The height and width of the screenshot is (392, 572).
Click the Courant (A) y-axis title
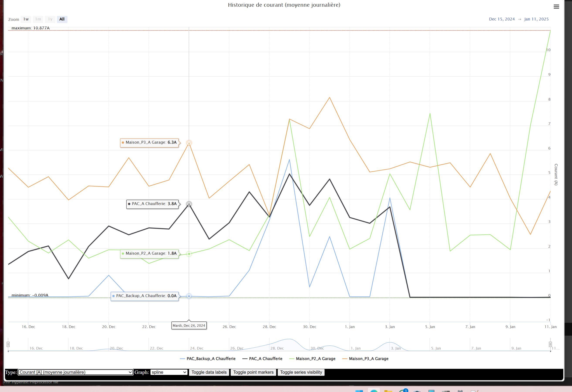coord(556,174)
